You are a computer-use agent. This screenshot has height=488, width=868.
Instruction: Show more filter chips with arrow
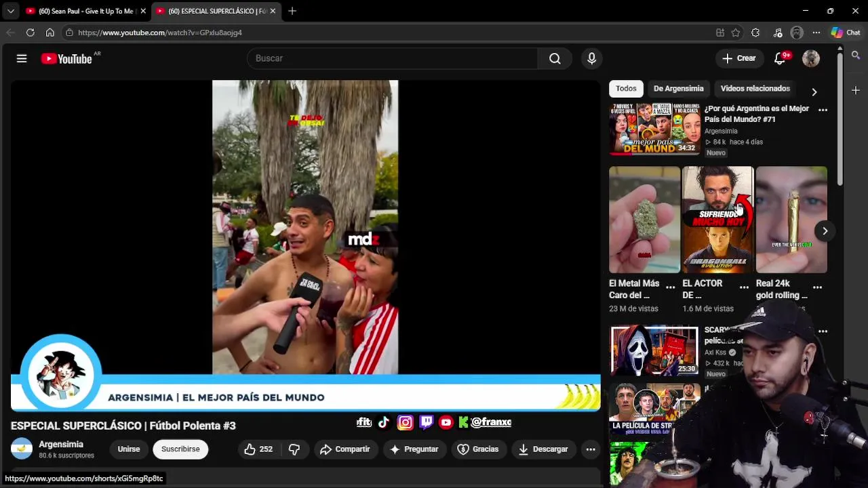[x=814, y=91]
